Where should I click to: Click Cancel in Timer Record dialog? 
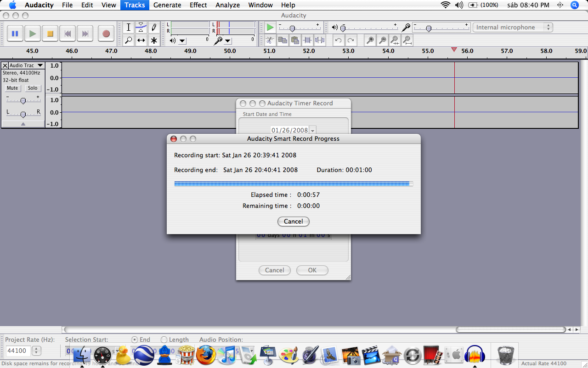pyautogui.click(x=275, y=270)
